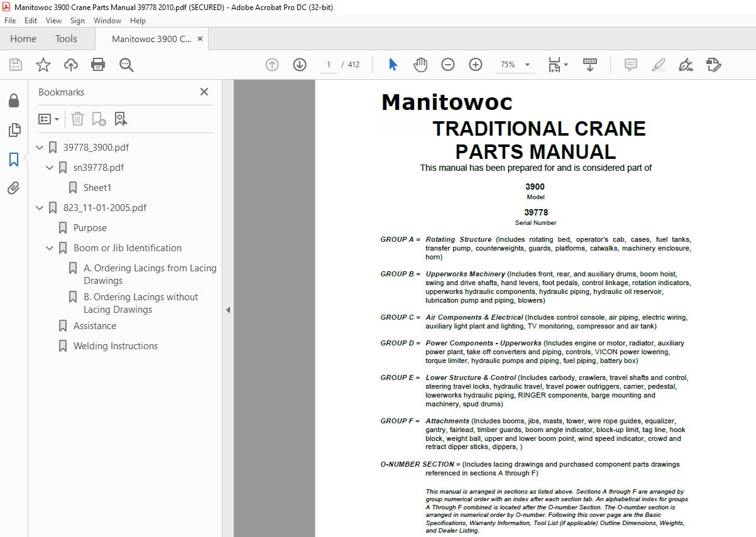Click the Edit PDF stamp icon

(713, 65)
